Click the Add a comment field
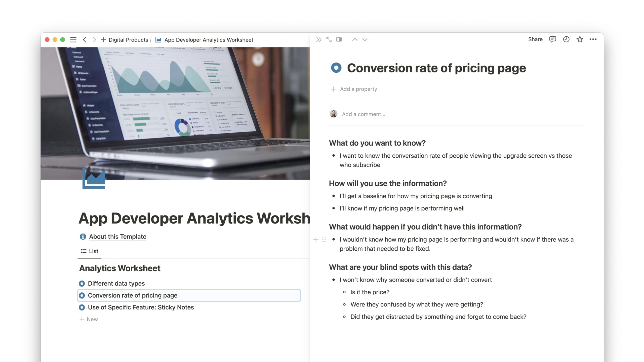Screen dimensions: 644x362 363,114
